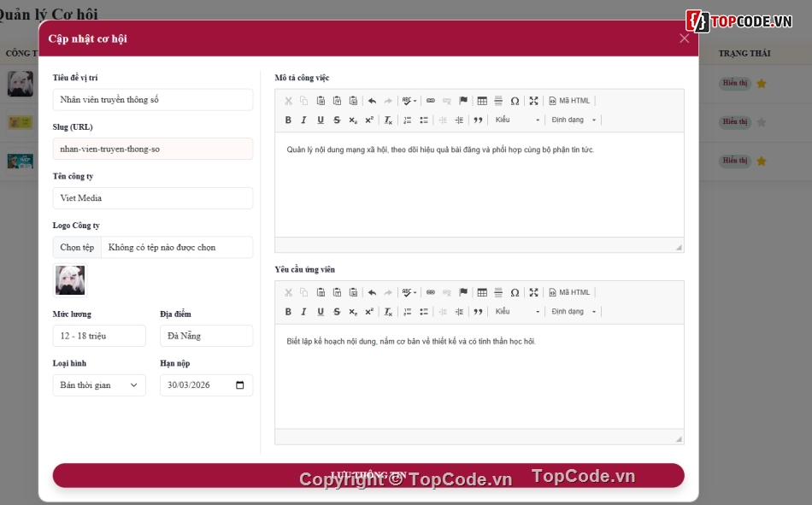Viewport: 812px width, 505px height.
Task: Click Slug (URL) input field
Action: [153, 149]
